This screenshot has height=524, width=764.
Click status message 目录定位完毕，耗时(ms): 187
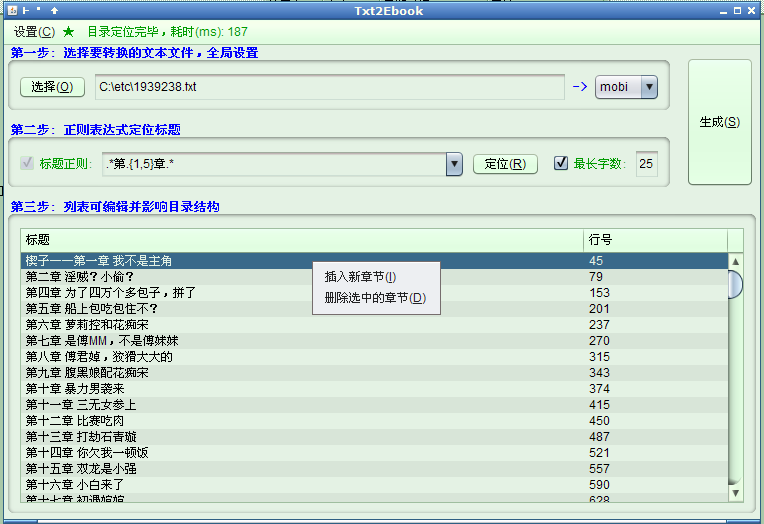(x=168, y=32)
